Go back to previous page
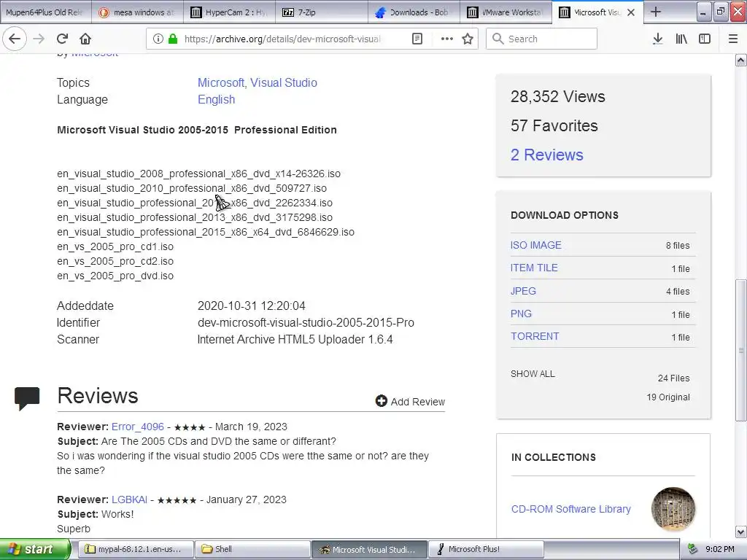The width and height of the screenshot is (747, 560). (x=15, y=39)
